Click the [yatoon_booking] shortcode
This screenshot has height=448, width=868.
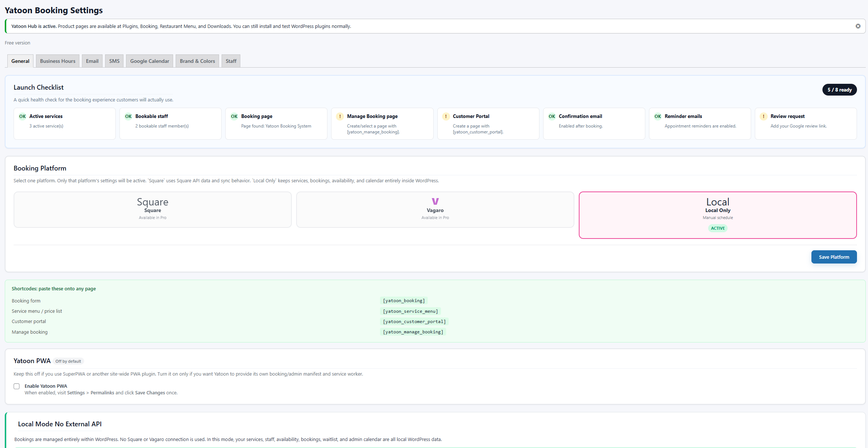point(404,301)
